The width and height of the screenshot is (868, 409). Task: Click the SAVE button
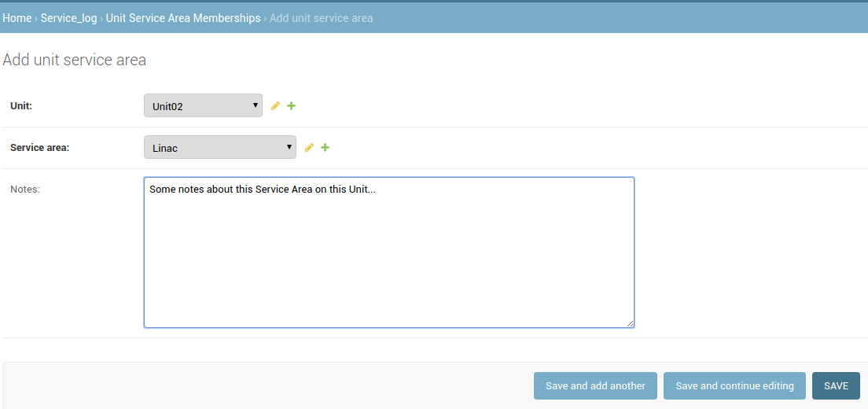836,385
